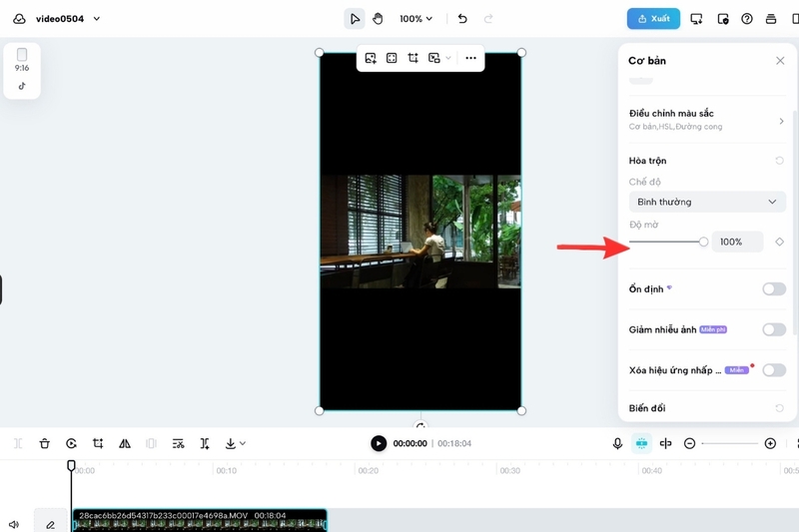Open Điều chỉnh màu sắc color adjustment
The image size is (799, 532).
pos(707,120)
